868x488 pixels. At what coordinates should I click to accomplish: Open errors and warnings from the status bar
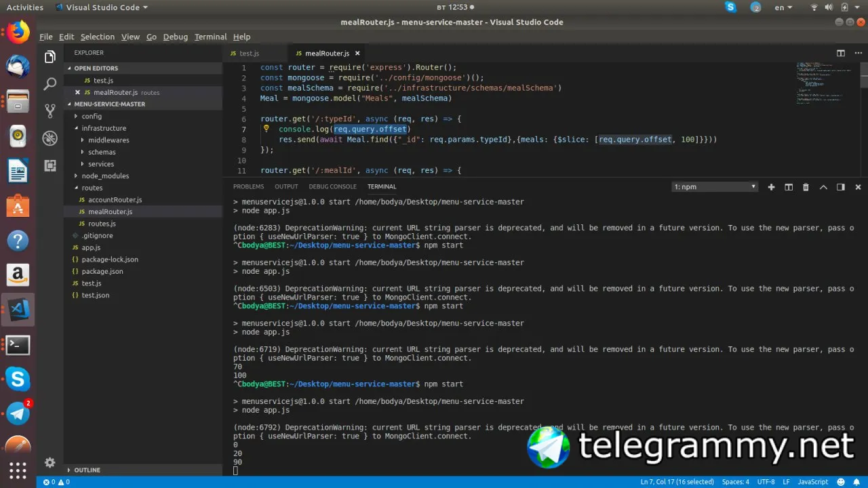[56, 482]
